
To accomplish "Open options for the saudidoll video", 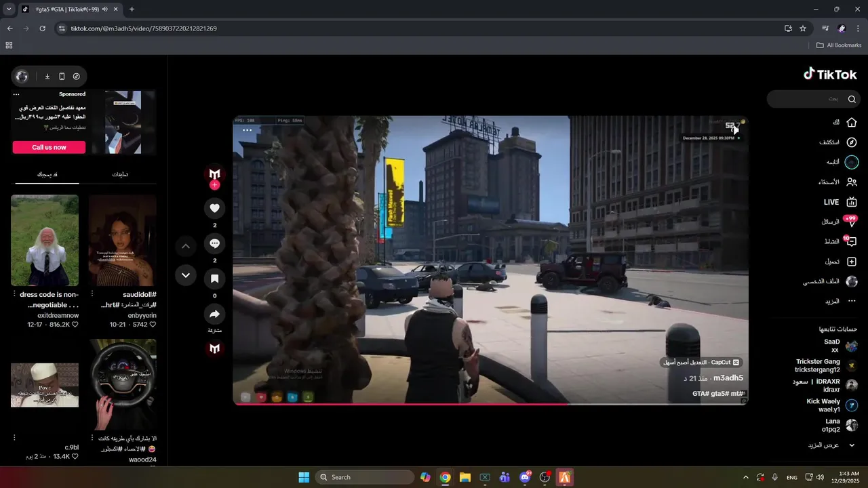I will tap(92, 294).
